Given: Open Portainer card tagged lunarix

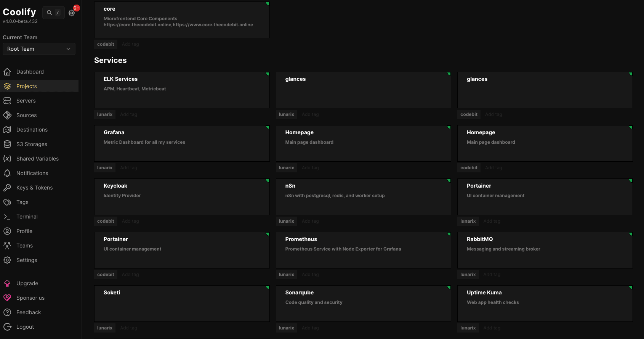Looking at the screenshot, I should (545, 197).
